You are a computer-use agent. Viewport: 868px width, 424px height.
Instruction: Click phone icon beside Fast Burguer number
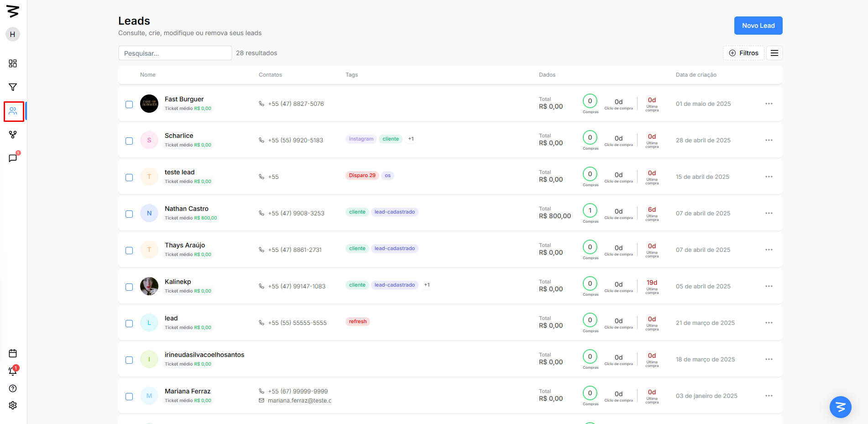click(x=261, y=104)
